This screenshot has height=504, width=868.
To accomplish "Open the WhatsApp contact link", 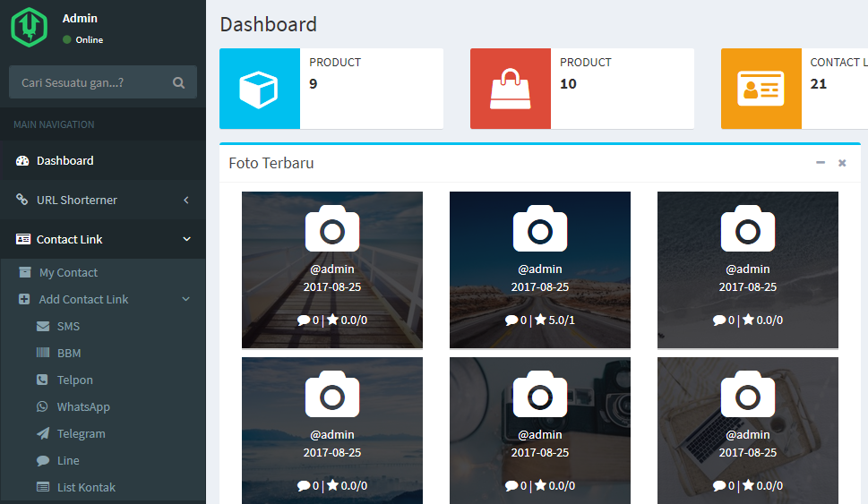I will click(x=103, y=406).
